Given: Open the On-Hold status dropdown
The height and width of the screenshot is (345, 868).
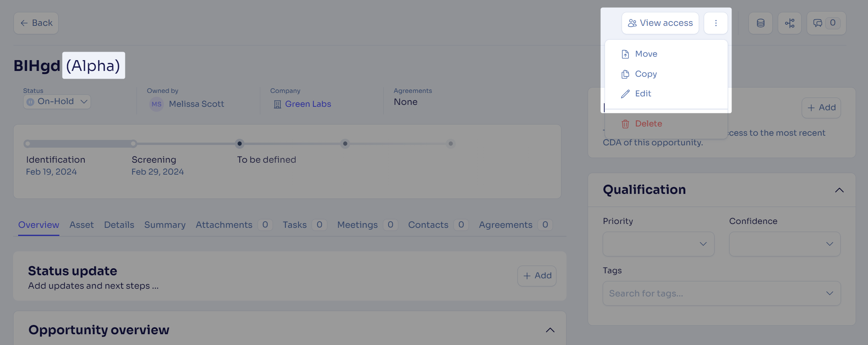Looking at the screenshot, I should (57, 102).
